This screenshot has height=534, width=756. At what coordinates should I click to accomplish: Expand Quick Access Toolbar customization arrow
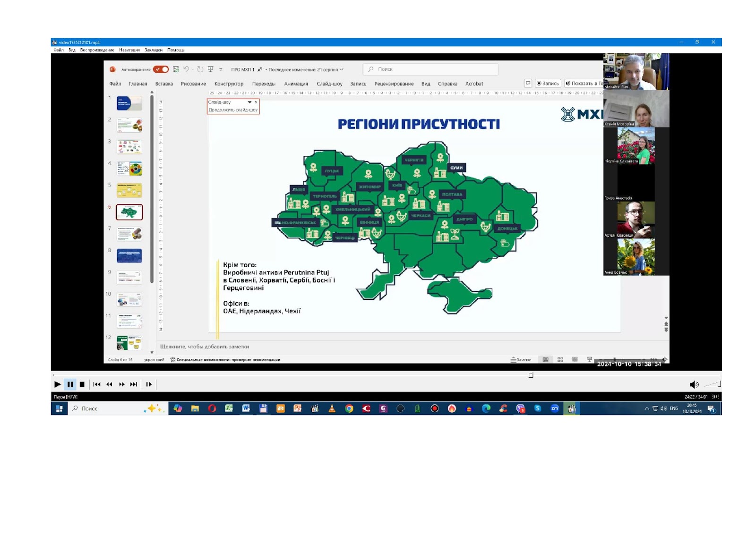(221, 69)
